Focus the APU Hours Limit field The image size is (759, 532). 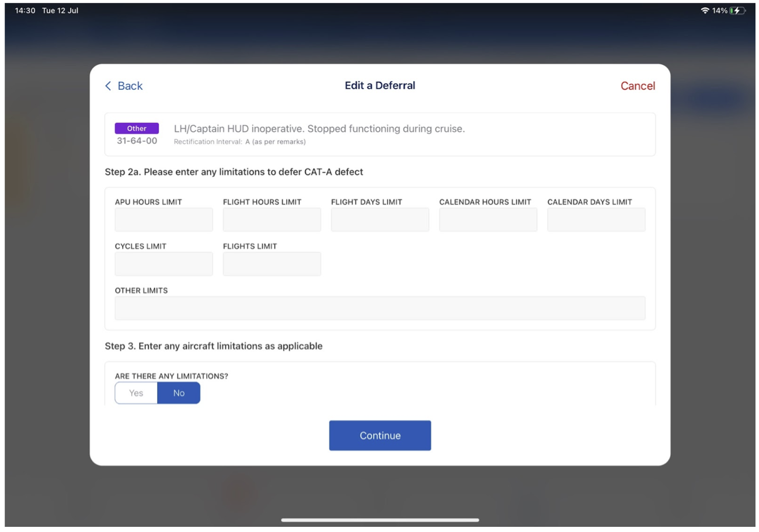tap(164, 220)
